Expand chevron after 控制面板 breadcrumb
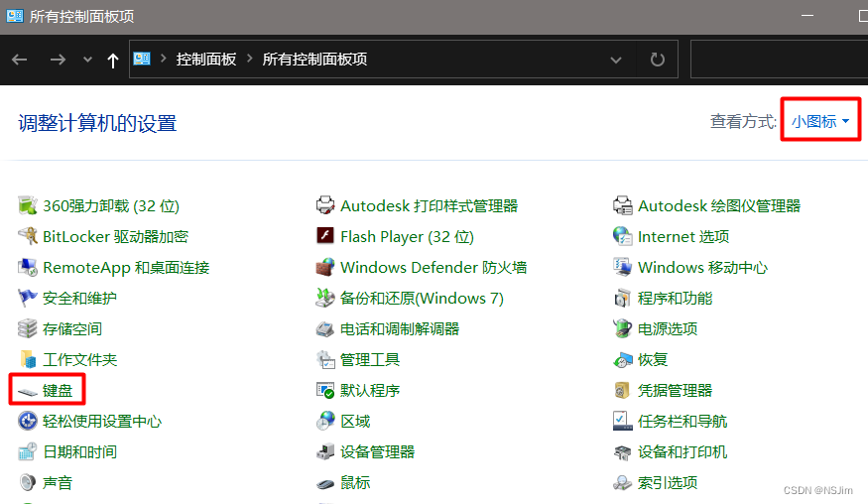 (250, 59)
